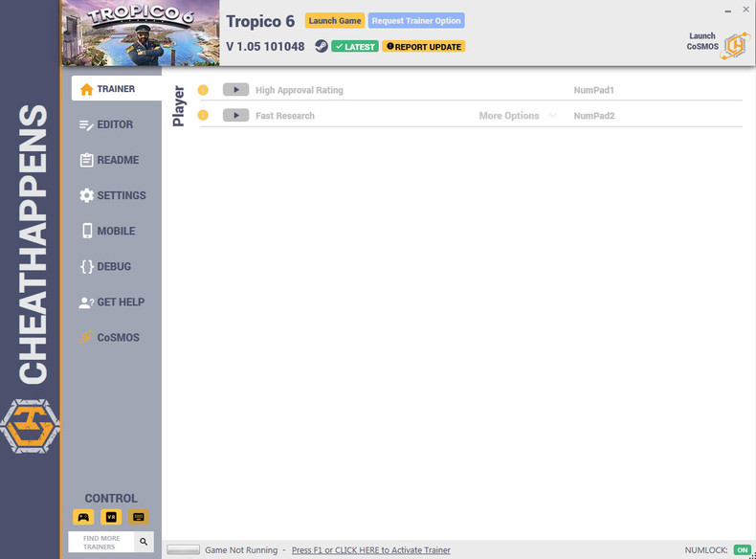Click the Cheat Happens hexagon logo

click(30, 426)
